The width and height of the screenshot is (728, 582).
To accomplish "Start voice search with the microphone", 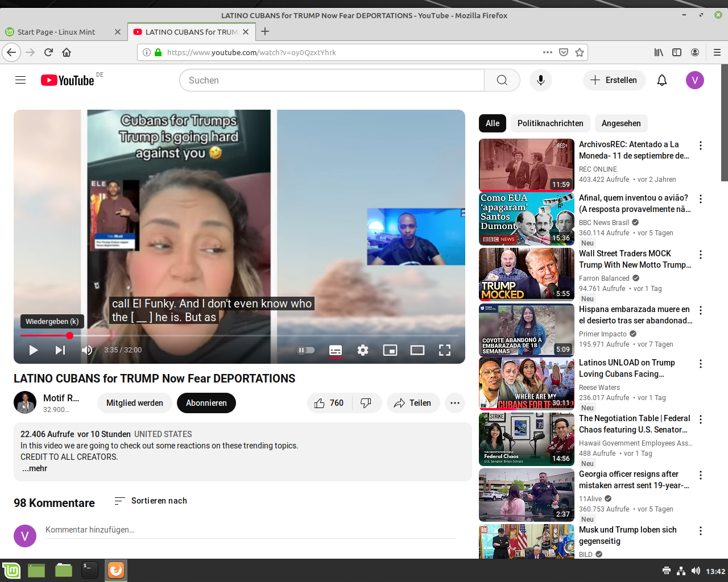I will point(541,80).
